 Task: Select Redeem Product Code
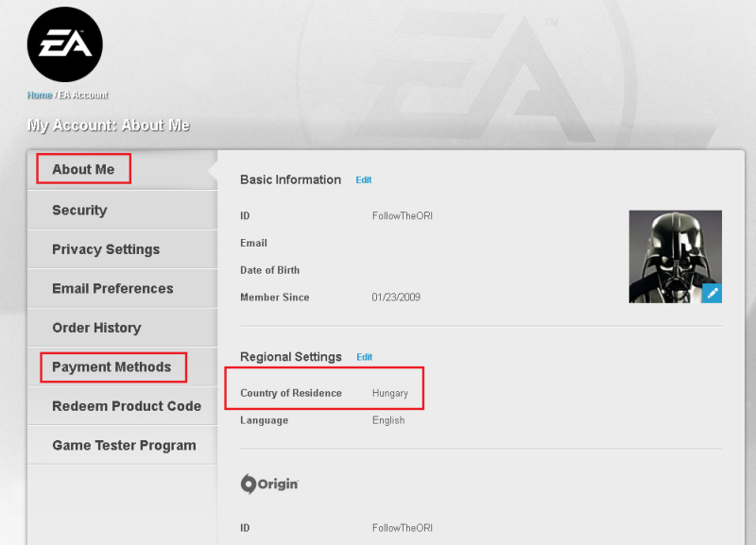(127, 406)
